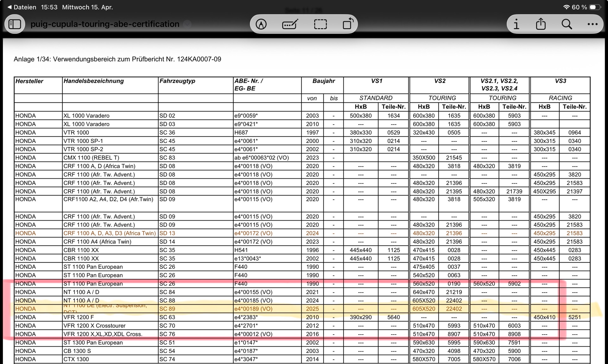Tap the Anlage 1/34 heading text

tap(117, 59)
